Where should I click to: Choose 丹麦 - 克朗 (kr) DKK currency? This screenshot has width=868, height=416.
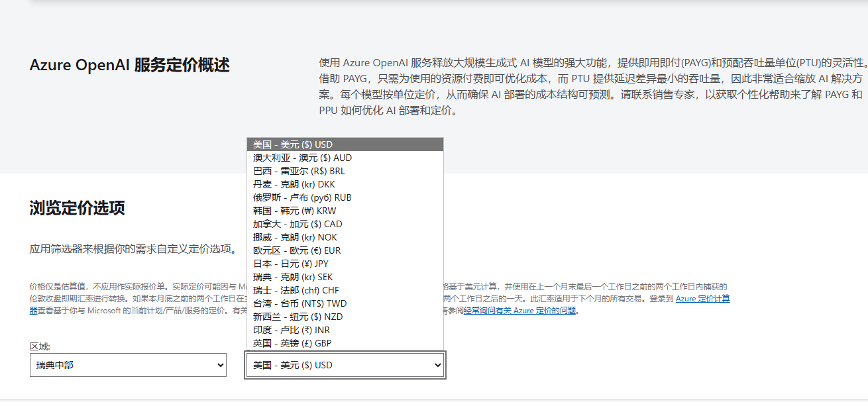tap(345, 184)
